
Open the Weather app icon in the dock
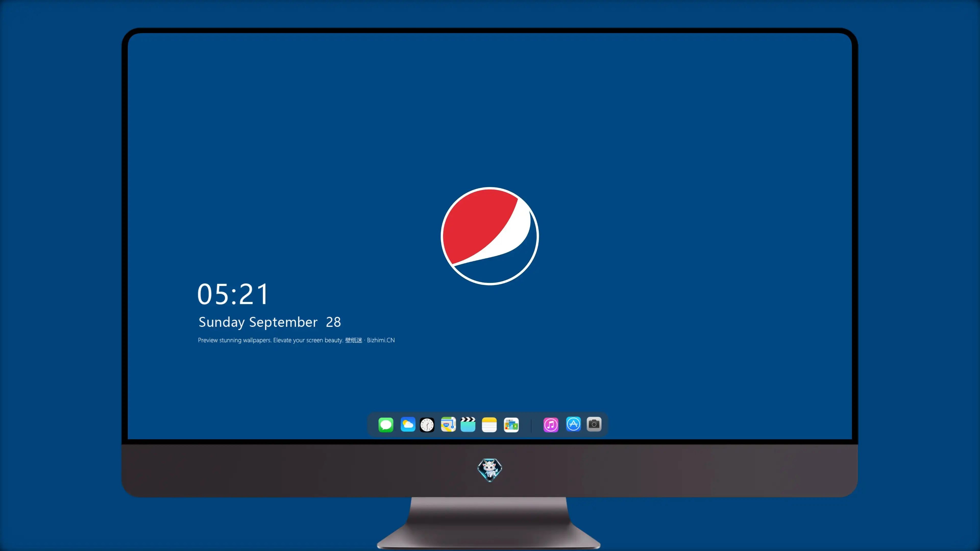[x=408, y=424]
